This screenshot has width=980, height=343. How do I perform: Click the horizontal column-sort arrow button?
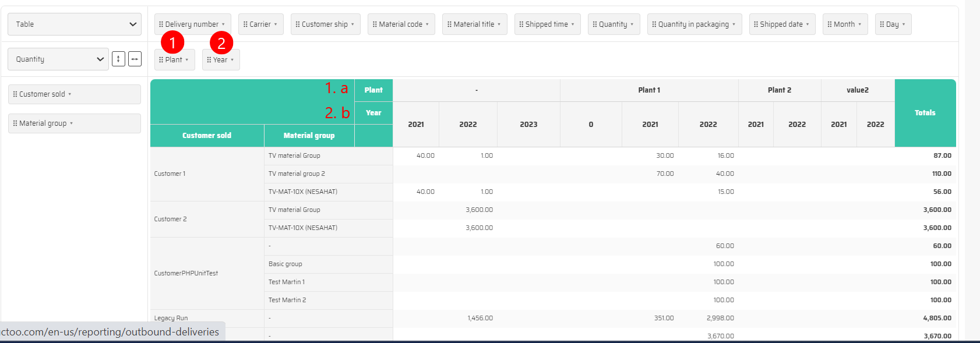coord(135,59)
